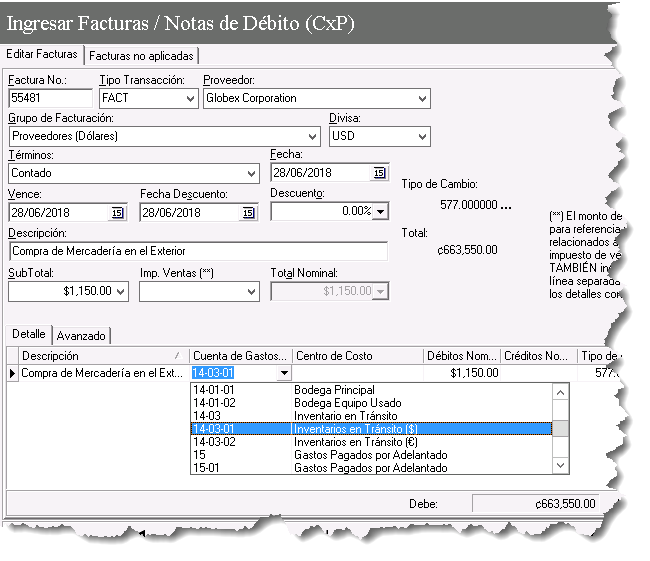This screenshot has width=650, height=561.
Task: Click the $1,150.00 debit cell in grid
Action: point(462,373)
